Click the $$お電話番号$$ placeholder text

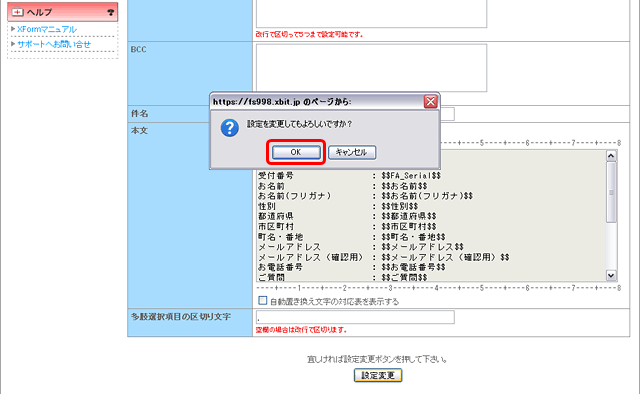413,267
